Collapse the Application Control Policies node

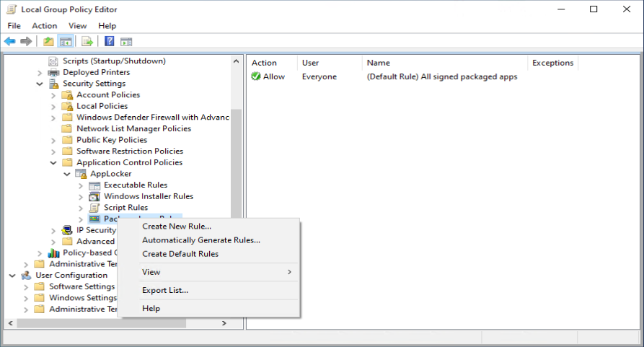pos(53,162)
